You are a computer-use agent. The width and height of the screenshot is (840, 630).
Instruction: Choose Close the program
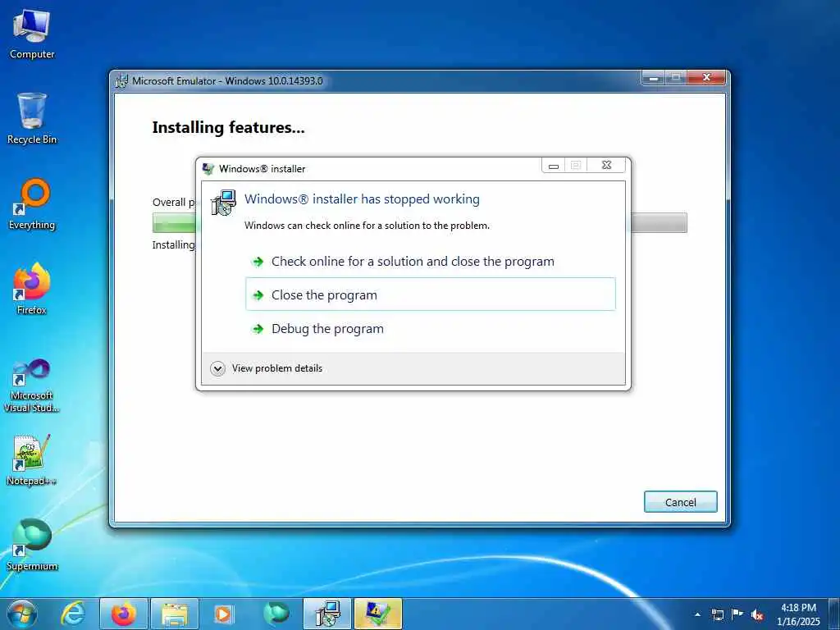point(430,294)
